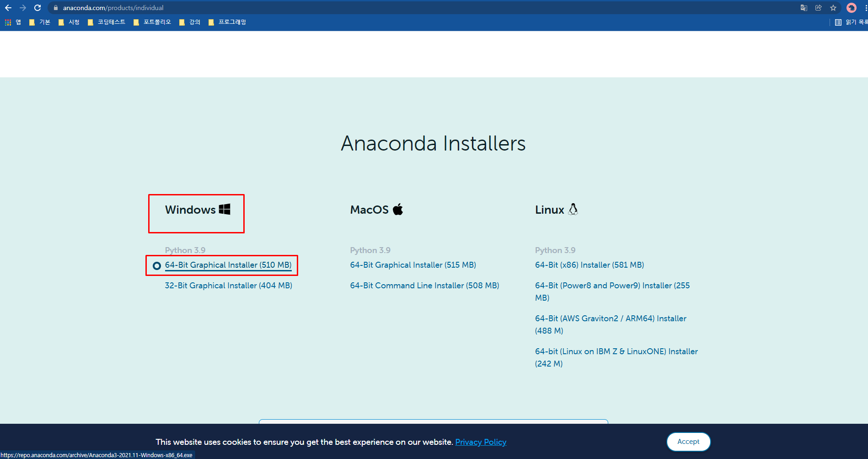Click the padlock icon in address bar
Image resolution: width=868 pixels, height=459 pixels.
click(x=56, y=8)
